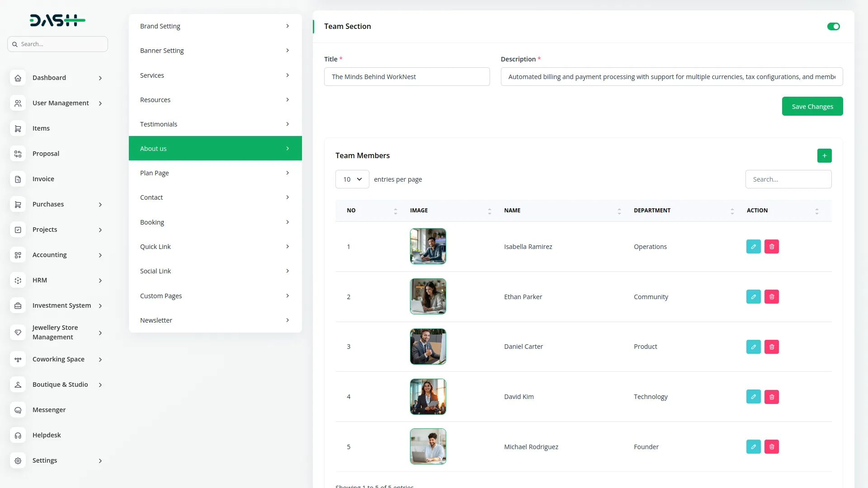This screenshot has width=868, height=488.
Task: Expand the Banner Setting menu chevron
Action: coord(288,51)
